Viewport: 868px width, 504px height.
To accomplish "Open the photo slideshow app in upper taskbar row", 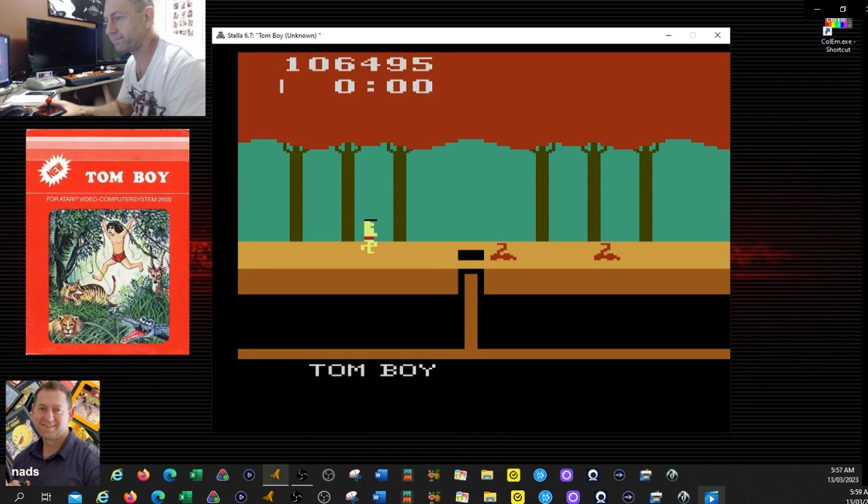I will pyautogui.click(x=460, y=475).
